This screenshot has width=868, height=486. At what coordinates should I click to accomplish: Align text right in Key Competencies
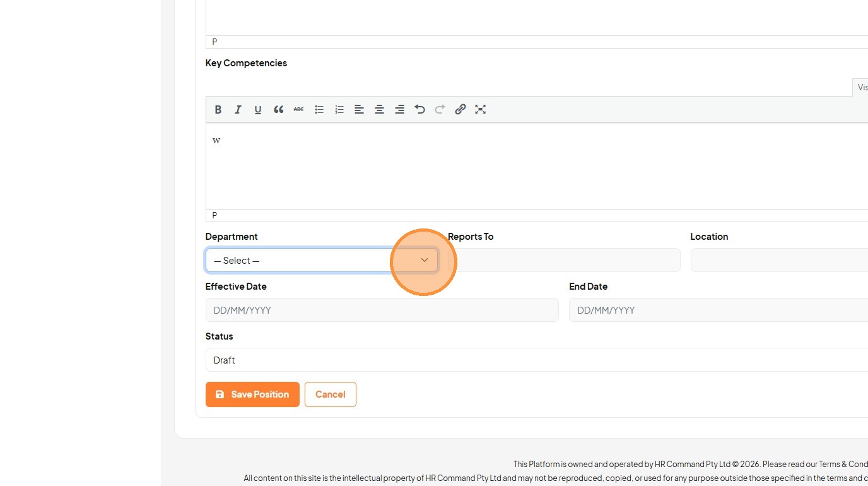coord(399,109)
